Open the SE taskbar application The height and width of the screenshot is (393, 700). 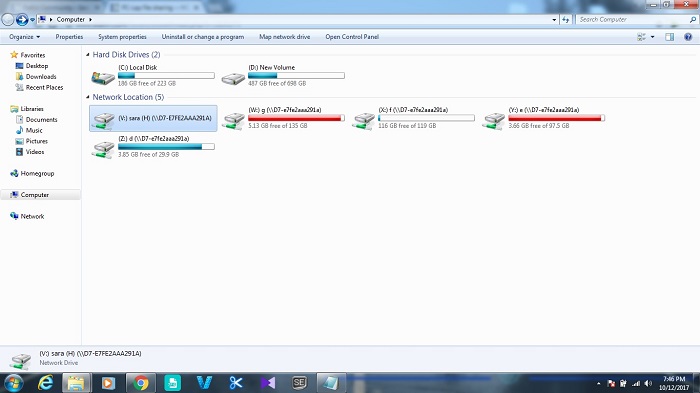[x=299, y=383]
